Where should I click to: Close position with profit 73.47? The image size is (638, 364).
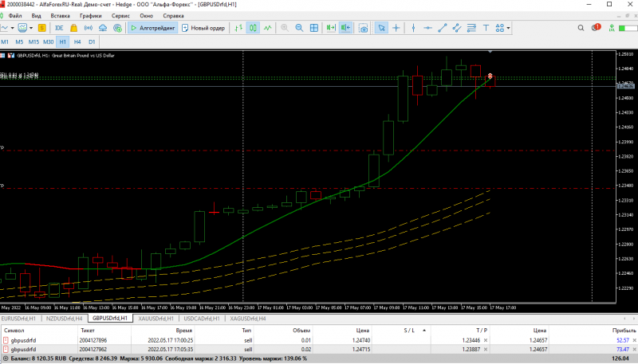point(634,350)
